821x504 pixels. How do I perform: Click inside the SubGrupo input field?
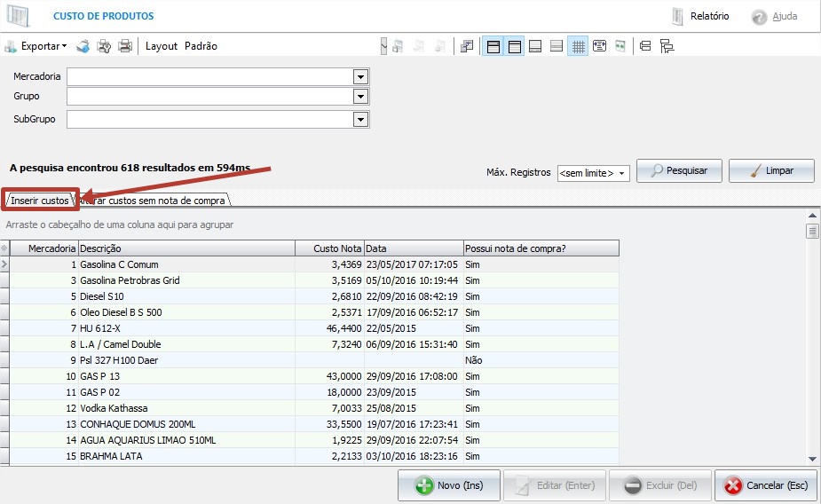210,119
